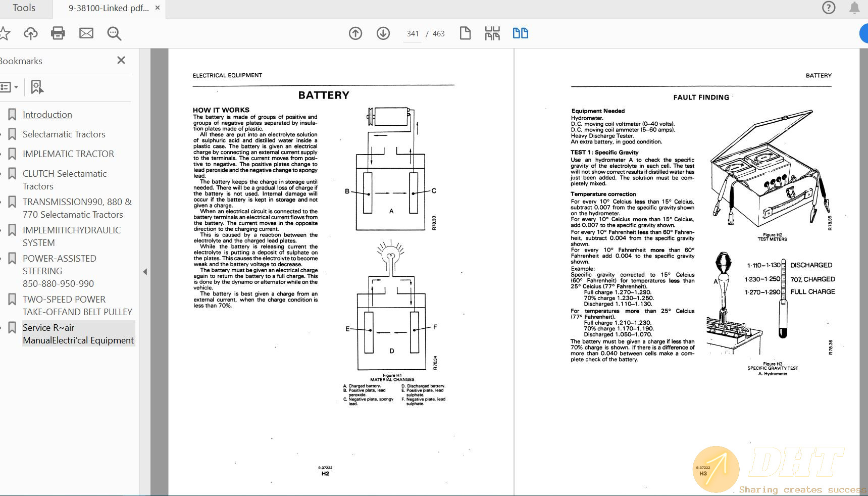
Task: Add this document to favorites
Action: [x=5, y=33]
